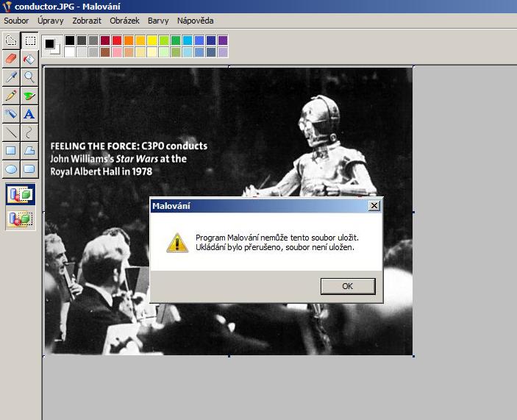
Task: Select the rectangular Select tool
Action: tap(29, 41)
